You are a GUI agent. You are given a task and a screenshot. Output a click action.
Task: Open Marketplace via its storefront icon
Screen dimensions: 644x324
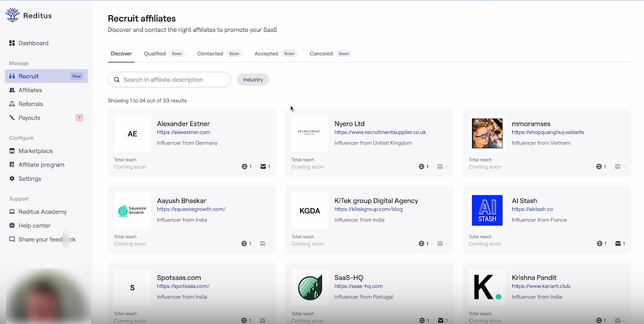(x=12, y=151)
